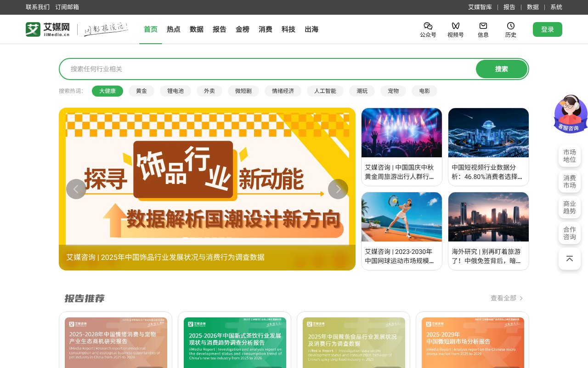Viewport: 588px width, 368px height.
Task: Click the green 登录 login button
Action: coord(548,29)
